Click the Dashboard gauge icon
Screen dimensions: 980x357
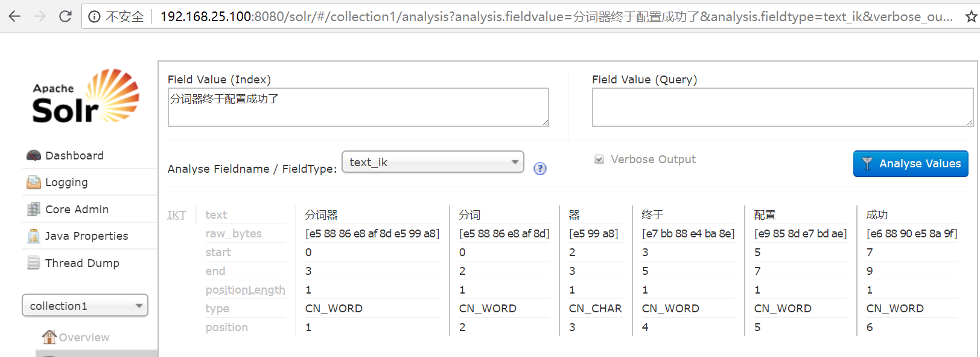(34, 155)
